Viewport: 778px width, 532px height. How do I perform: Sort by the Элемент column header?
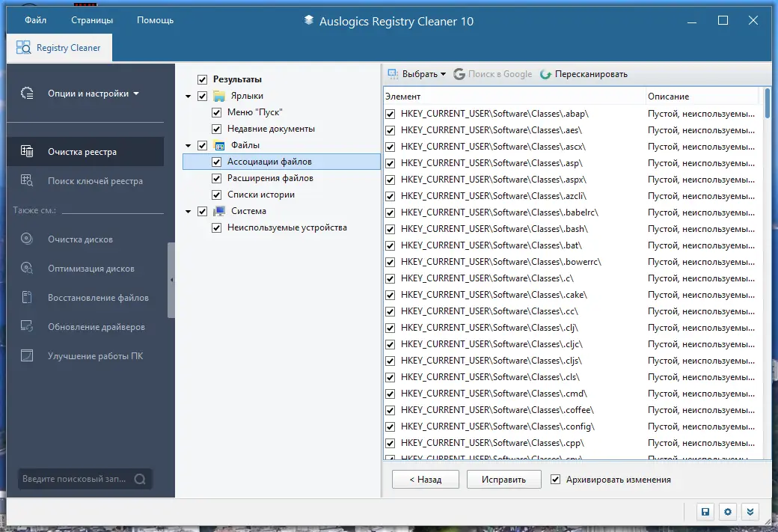click(x=514, y=97)
